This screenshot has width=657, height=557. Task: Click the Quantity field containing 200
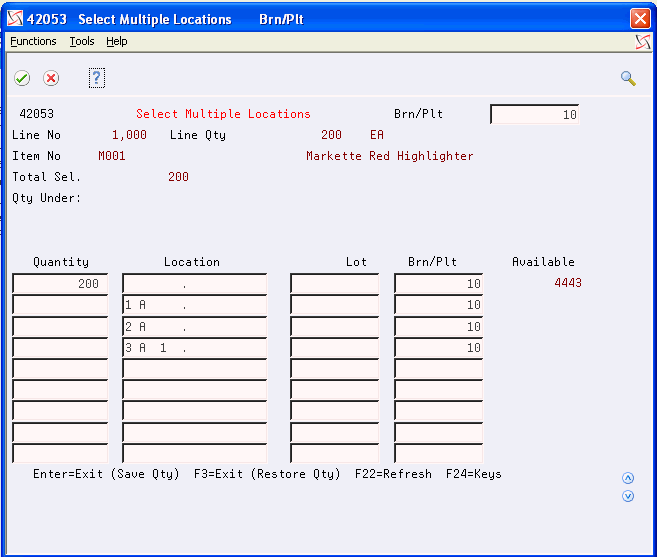pos(60,283)
